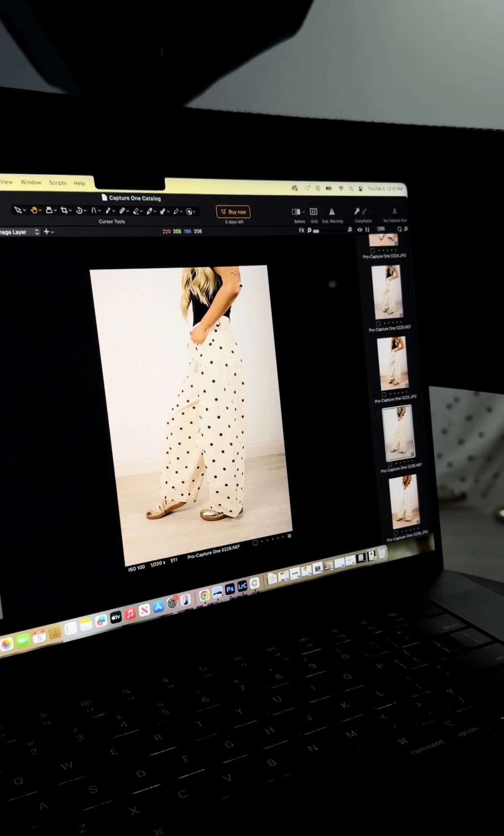
Task: Expand the Keystone tool options chevron
Action: coord(99,211)
